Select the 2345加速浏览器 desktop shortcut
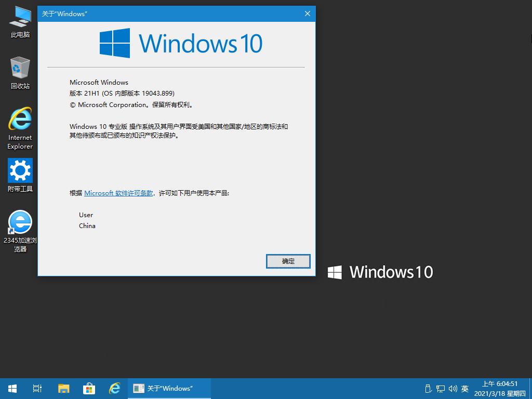532x399 pixels. pyautogui.click(x=20, y=231)
